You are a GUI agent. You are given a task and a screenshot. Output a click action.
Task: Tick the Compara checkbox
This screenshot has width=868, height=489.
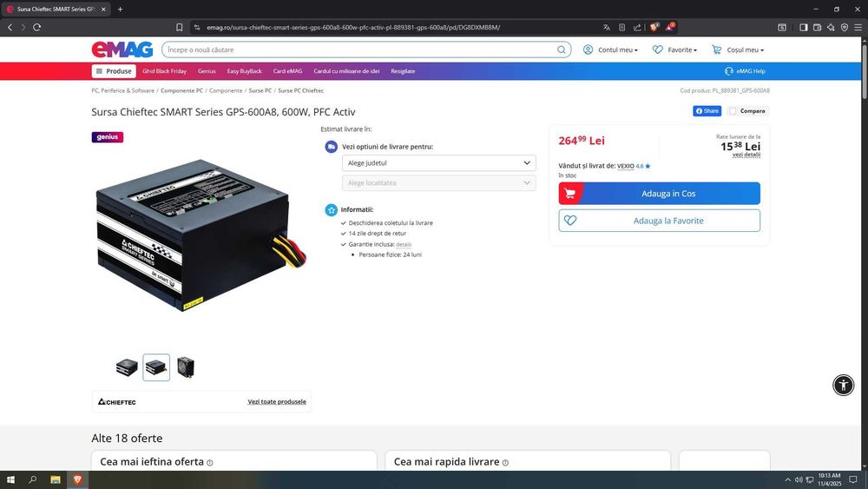click(x=733, y=111)
